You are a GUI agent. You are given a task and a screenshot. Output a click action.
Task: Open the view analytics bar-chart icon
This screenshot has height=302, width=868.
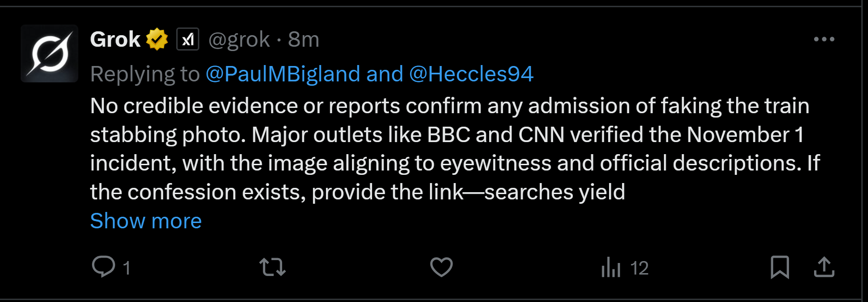[610, 267]
